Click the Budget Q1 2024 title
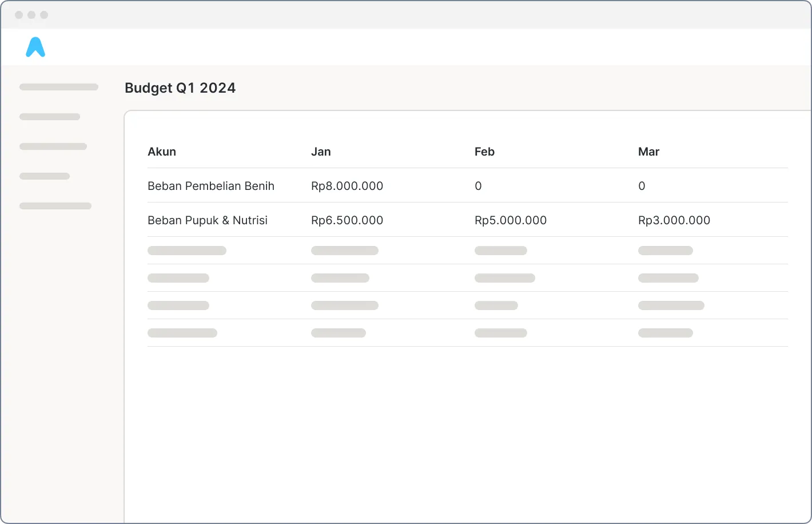The width and height of the screenshot is (812, 524). point(180,88)
